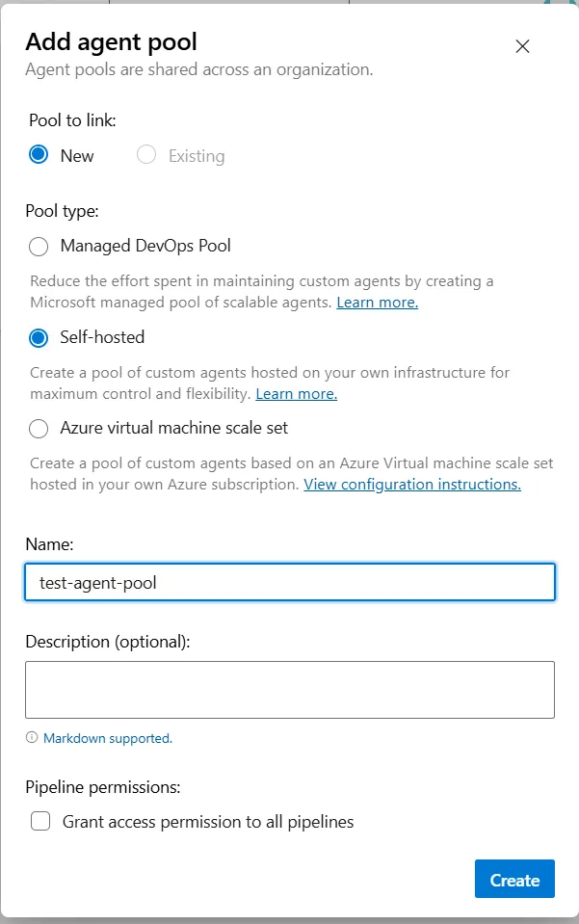Click the 'Add agent pool' dialog title
Image resolution: width=579 pixels, height=924 pixels.
coord(111,41)
